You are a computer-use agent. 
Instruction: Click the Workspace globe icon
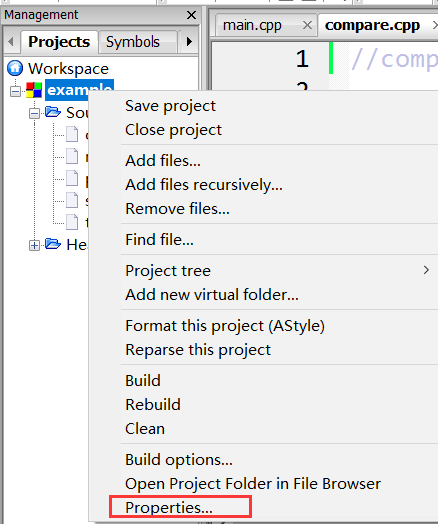[x=15, y=68]
